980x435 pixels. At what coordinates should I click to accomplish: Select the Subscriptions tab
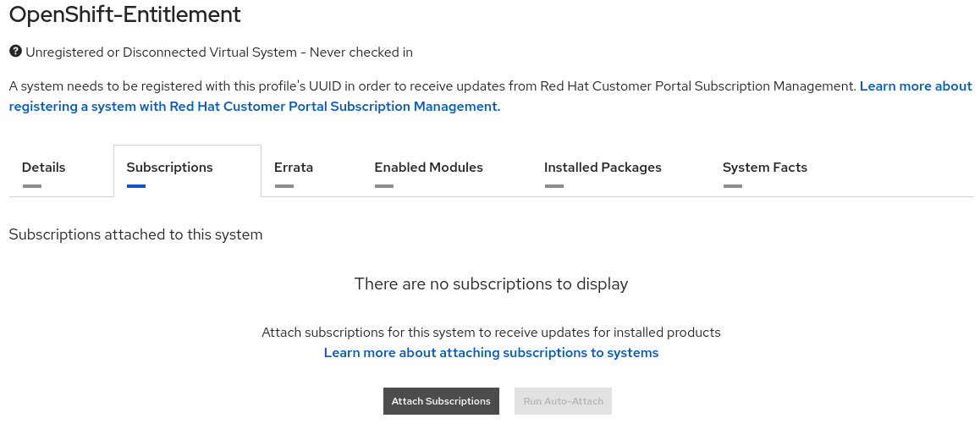[x=169, y=168]
